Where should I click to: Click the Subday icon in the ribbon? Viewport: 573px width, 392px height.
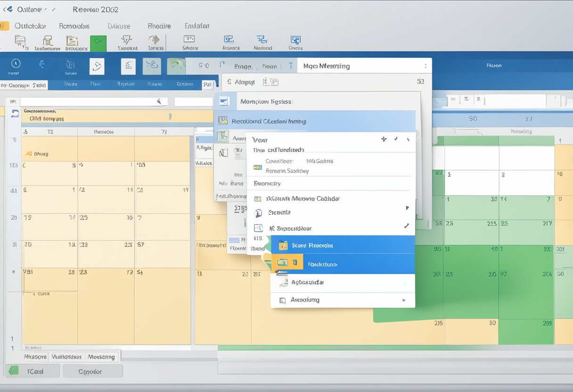190,42
